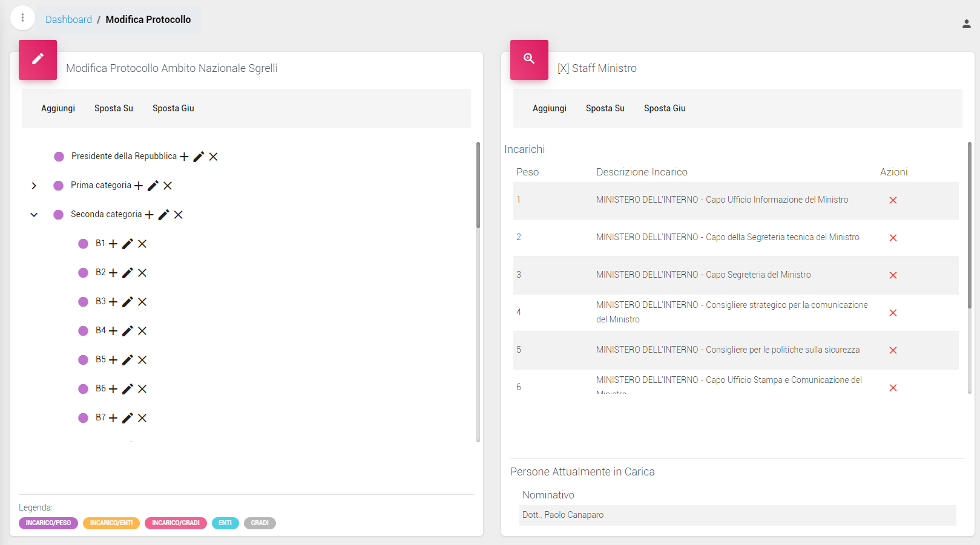This screenshot has height=545, width=980.
Task: Click Sposta Su in left panel toolbar
Action: point(114,108)
